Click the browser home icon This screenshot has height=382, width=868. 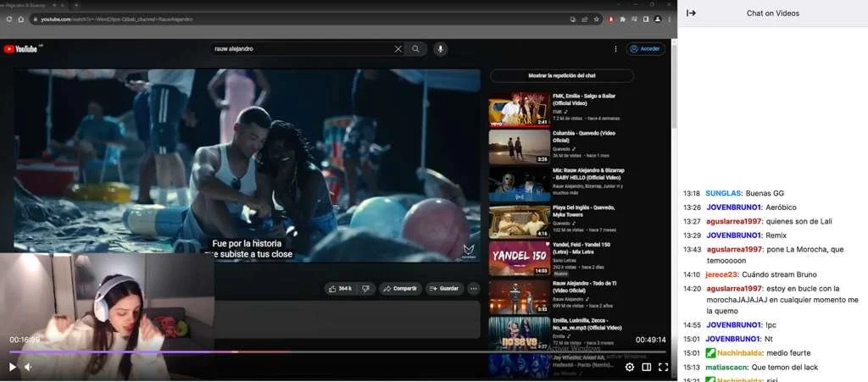click(21, 19)
